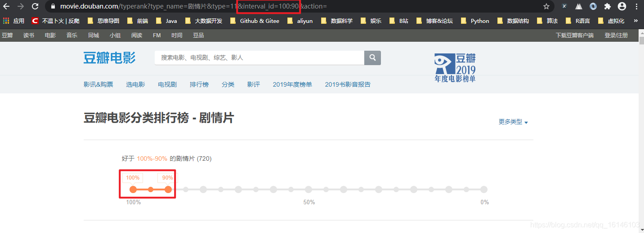Go to 豆品 in the top bar
The width and height of the screenshot is (644, 233).
coord(198,35)
